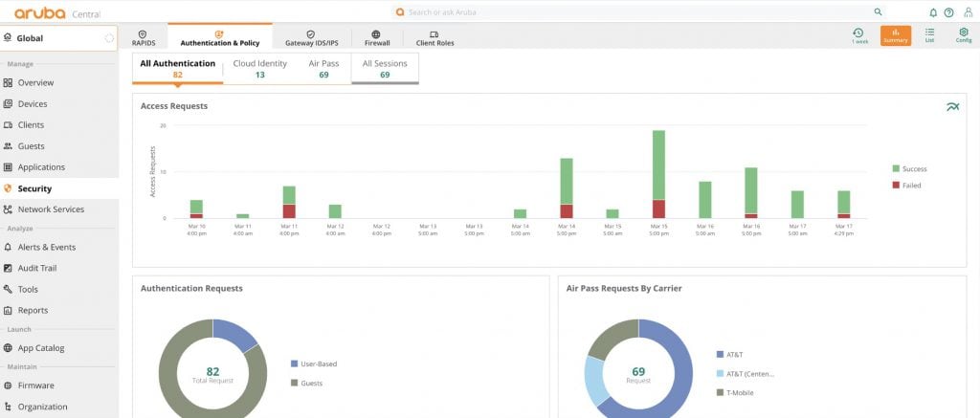Image resolution: width=980 pixels, height=418 pixels.
Task: Open the help question mark icon
Action: click(x=948, y=12)
